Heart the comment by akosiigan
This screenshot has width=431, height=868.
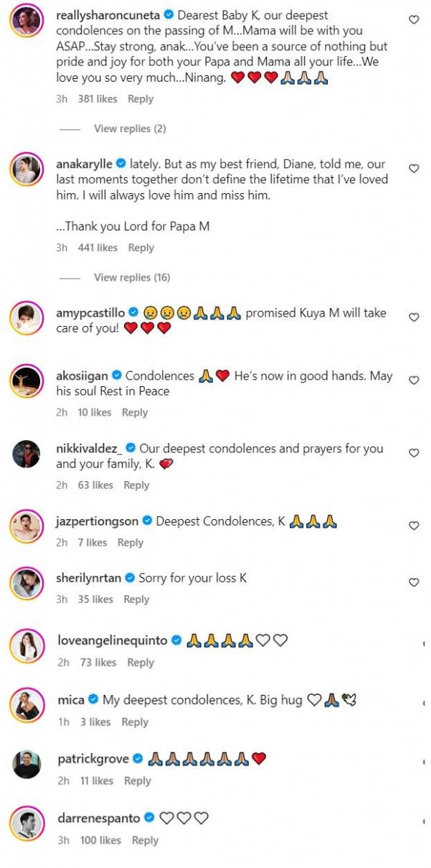413,381
